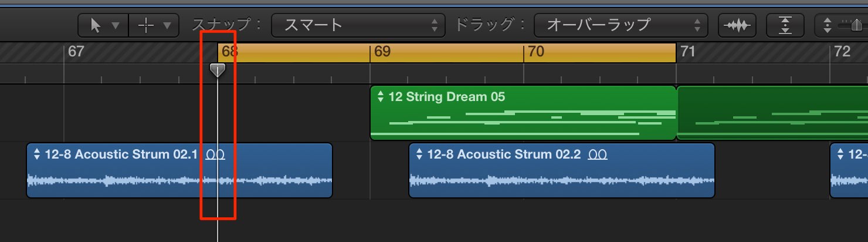Click arrows icon on Acoustic Strum 02.1
868x242 pixels.
pos(37,154)
